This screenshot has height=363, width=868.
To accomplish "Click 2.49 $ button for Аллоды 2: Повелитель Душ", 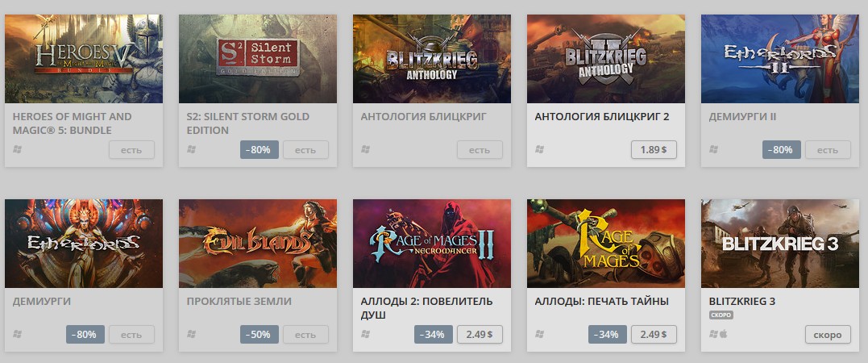I will click(480, 334).
